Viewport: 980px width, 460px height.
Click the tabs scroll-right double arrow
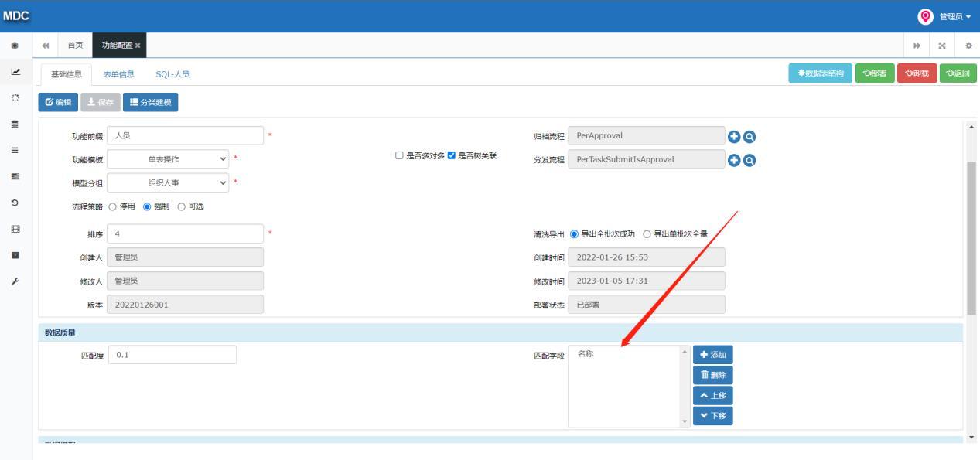[x=917, y=46]
